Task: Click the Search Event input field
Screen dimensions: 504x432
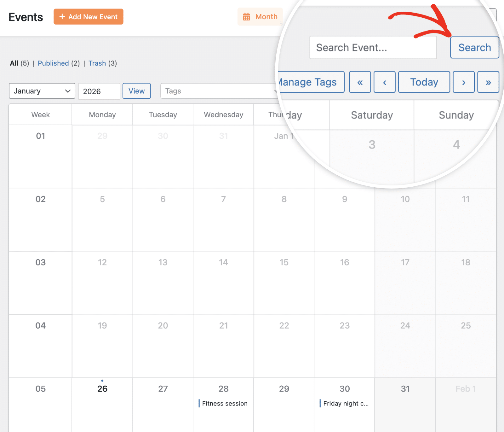Action: point(373,48)
